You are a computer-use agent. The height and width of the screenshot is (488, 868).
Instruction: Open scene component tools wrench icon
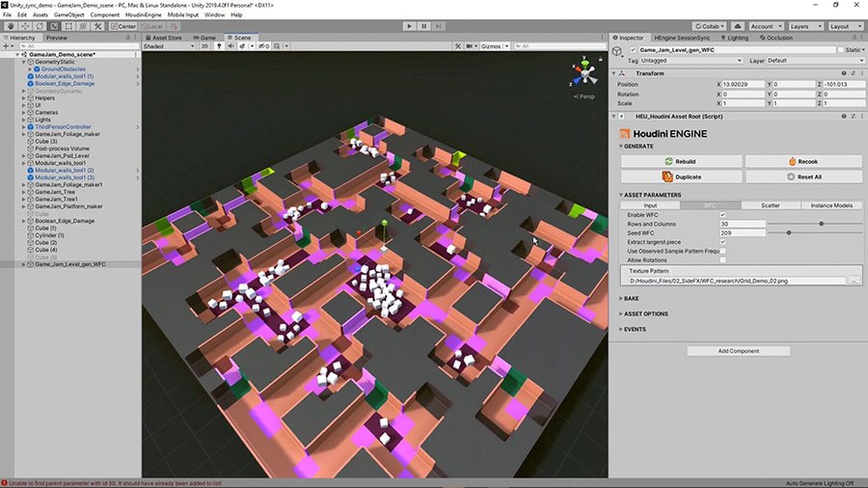(x=458, y=46)
